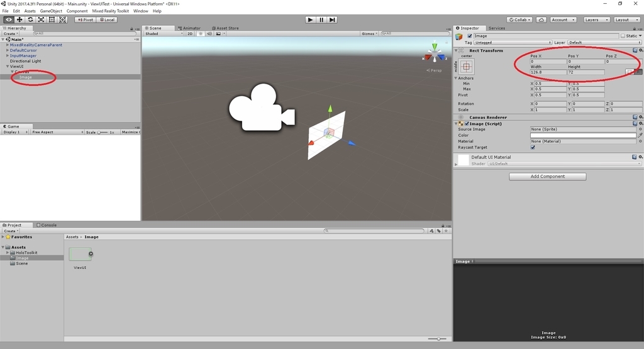Open the Shaded draw mode dropdown
This screenshot has width=644, height=349.
(164, 34)
